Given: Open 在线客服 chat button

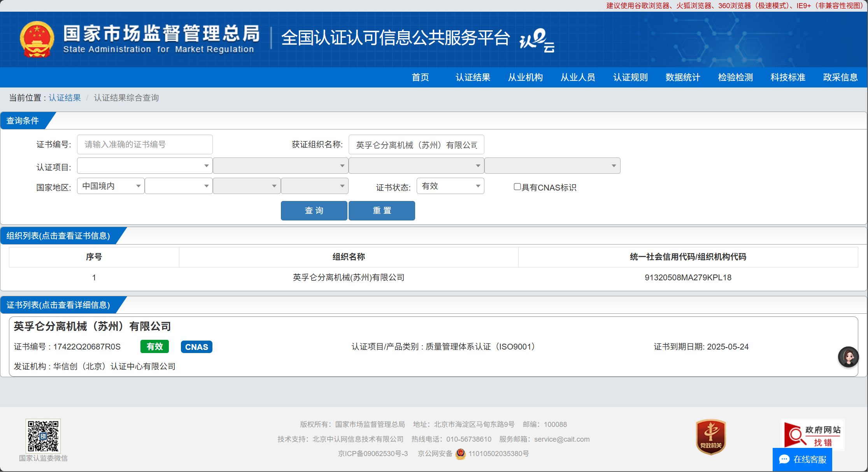Looking at the screenshot, I should click(x=802, y=460).
